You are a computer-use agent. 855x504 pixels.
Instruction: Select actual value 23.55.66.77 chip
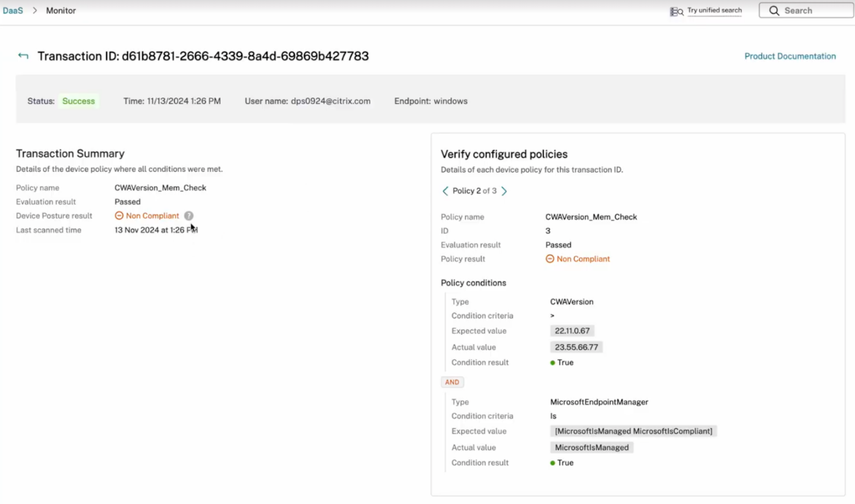pos(577,347)
